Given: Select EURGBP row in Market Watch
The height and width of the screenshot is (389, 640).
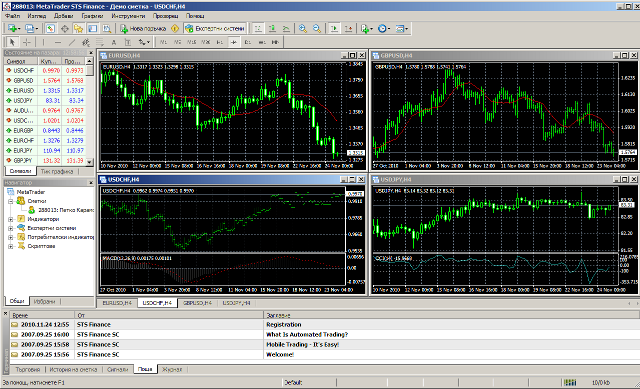Looking at the screenshot, I should (44, 131).
